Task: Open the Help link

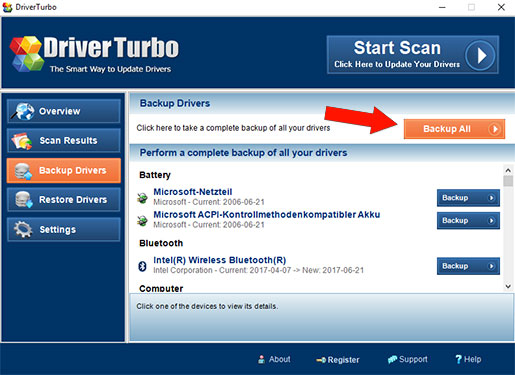Action: click(468, 359)
